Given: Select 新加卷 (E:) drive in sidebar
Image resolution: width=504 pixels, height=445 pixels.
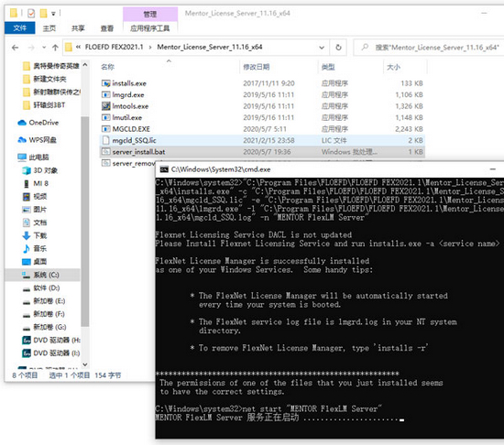Looking at the screenshot, I should pyautogui.click(x=44, y=301).
